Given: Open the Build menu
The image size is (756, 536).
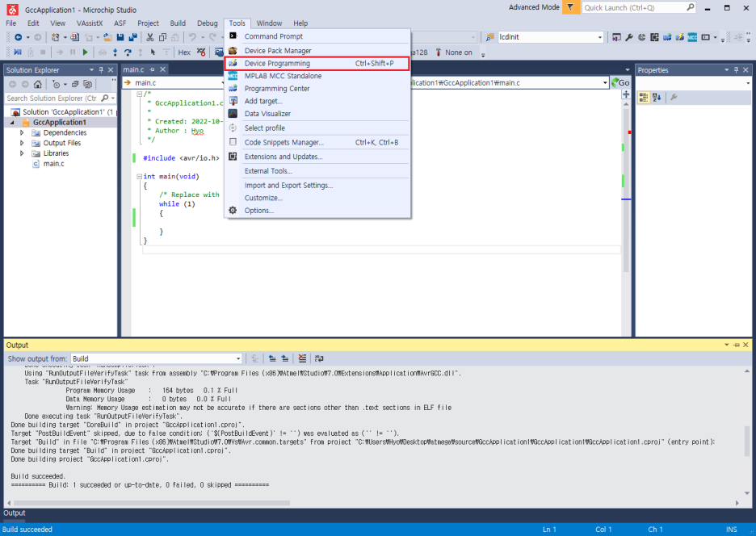Looking at the screenshot, I should point(178,23).
